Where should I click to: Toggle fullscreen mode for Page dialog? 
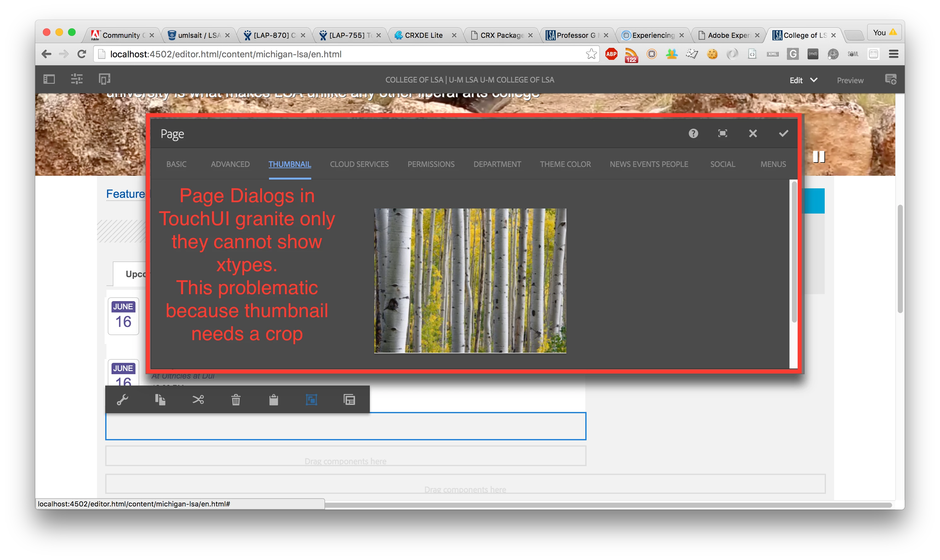723,134
